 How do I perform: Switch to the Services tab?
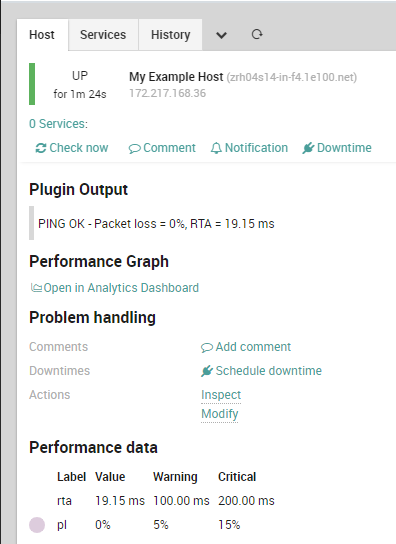[x=103, y=35]
